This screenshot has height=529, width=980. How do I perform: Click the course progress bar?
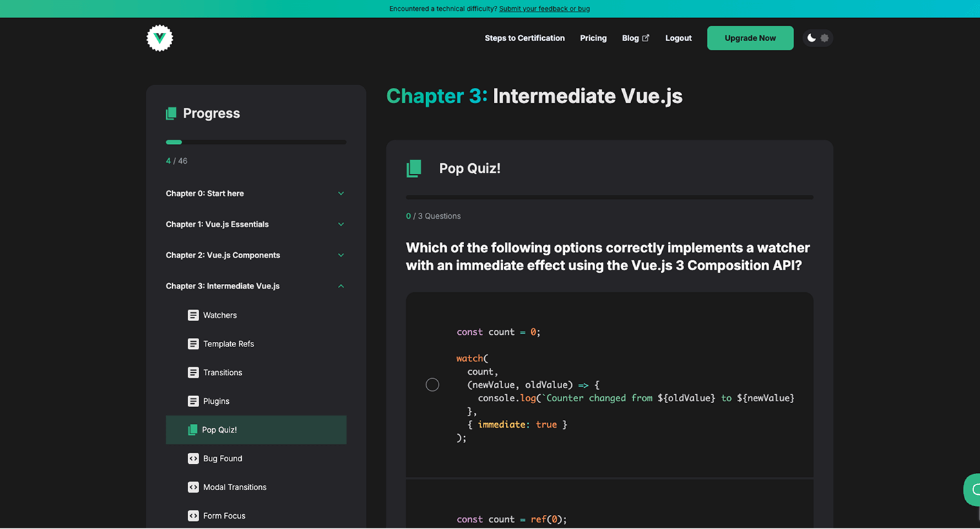(256, 142)
